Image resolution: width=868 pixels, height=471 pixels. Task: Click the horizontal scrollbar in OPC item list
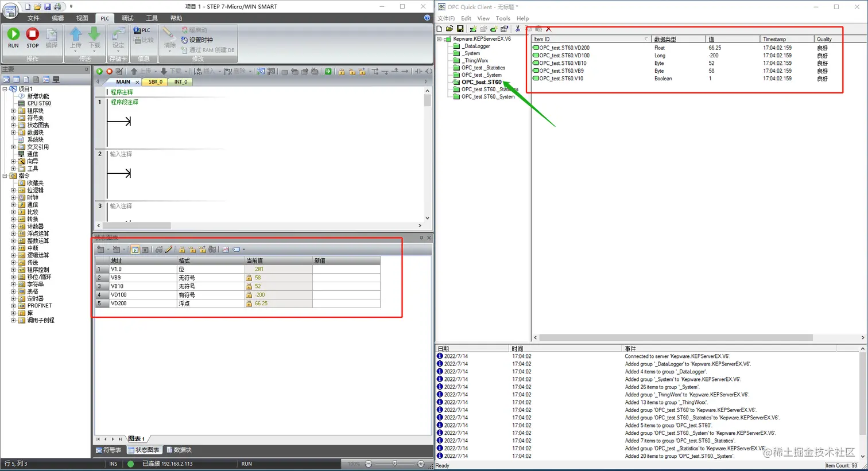point(676,337)
